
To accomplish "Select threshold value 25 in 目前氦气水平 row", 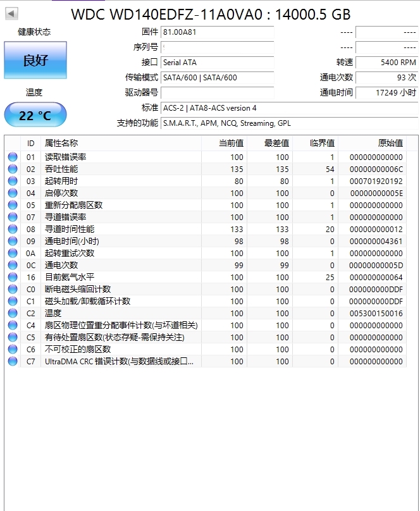I will click(x=330, y=278).
